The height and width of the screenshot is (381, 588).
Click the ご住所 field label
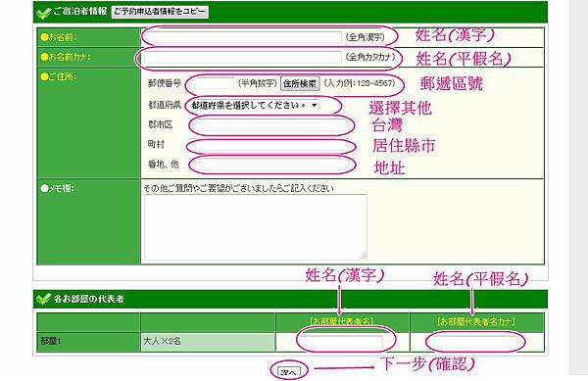(x=59, y=76)
